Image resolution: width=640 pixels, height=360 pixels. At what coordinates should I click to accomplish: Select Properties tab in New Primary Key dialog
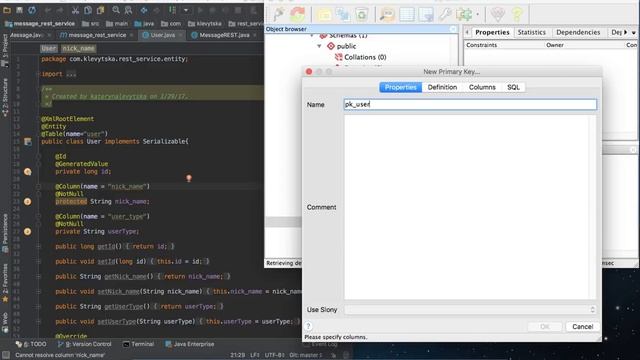pos(400,87)
